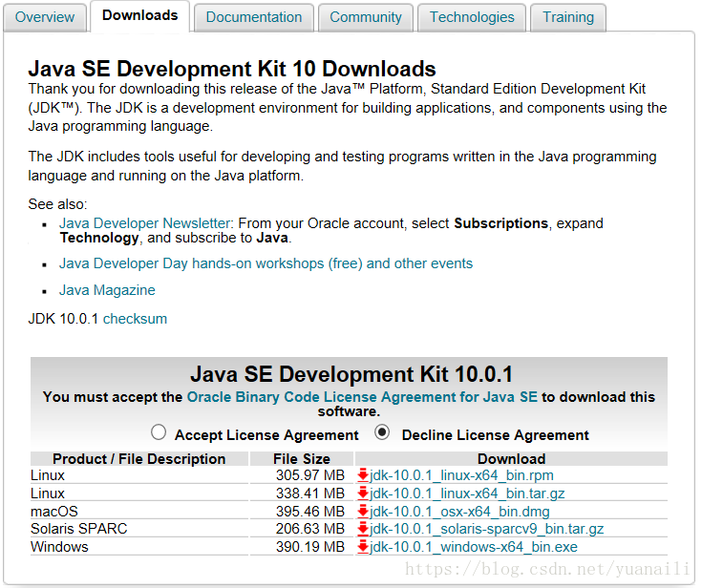Download jdk-10.0.1_linux-x64_bin.tar.gz
The image size is (702, 588).
click(x=467, y=493)
